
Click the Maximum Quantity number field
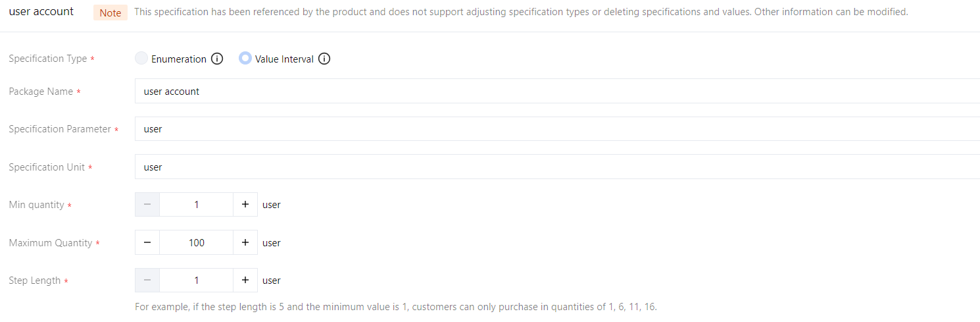coord(196,243)
